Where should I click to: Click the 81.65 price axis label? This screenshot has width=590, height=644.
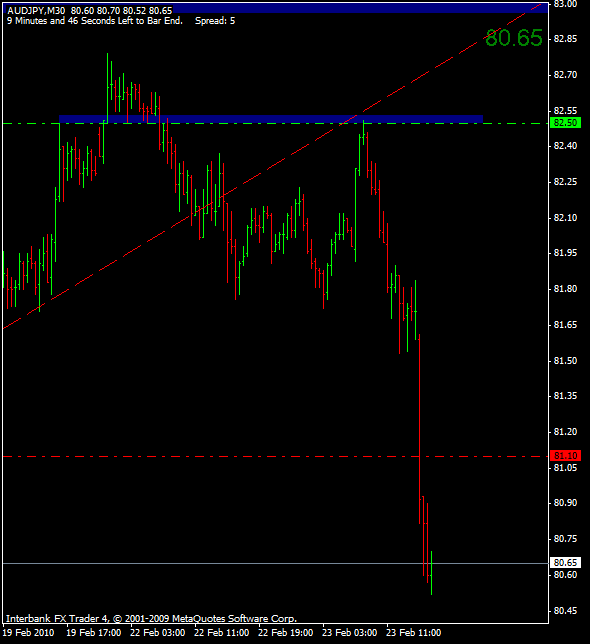pos(565,325)
